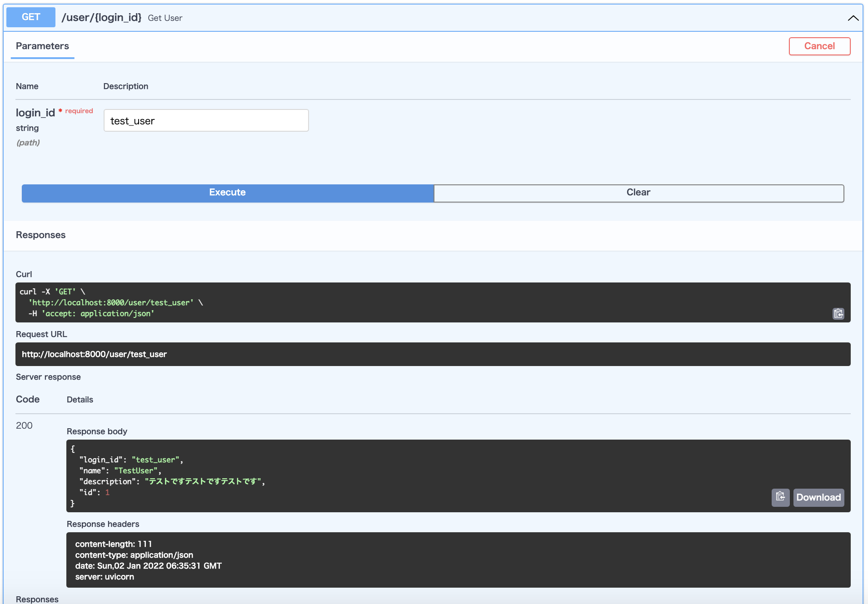
Task: Switch to the Parameters tab
Action: 42,46
